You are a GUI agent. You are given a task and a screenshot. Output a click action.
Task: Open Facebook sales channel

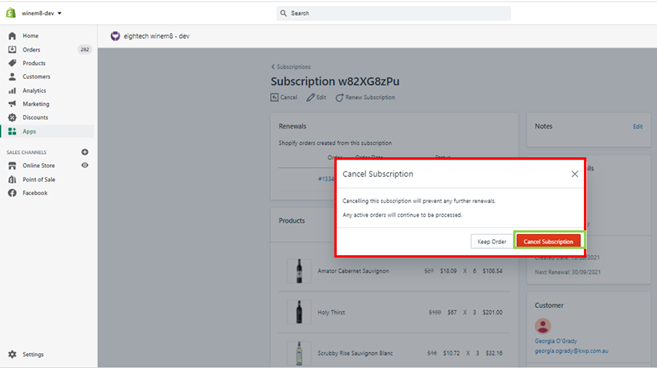point(35,193)
